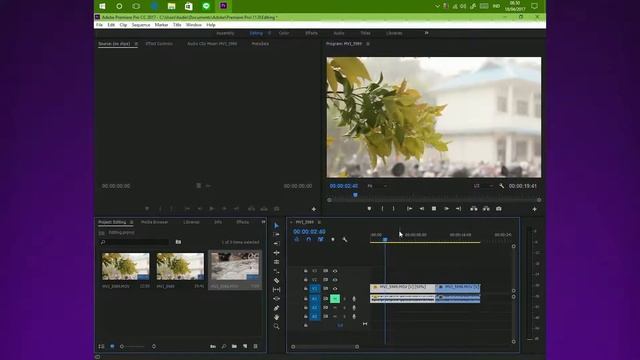640x360 pixels.
Task: Click Step Back frame in Program monitor
Action: pyautogui.click(x=422, y=209)
